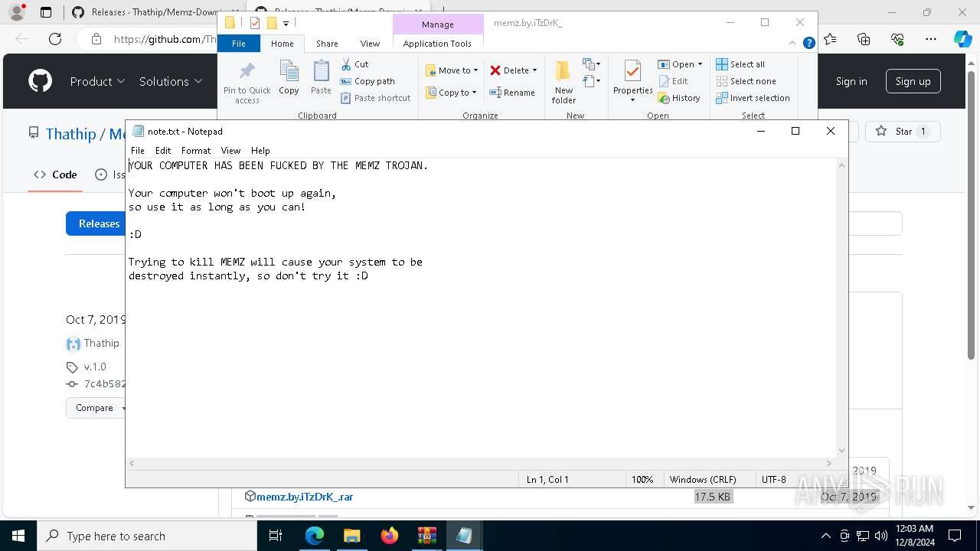This screenshot has width=980, height=551.
Task: Switch to the View ribbon tab
Action: 370,44
